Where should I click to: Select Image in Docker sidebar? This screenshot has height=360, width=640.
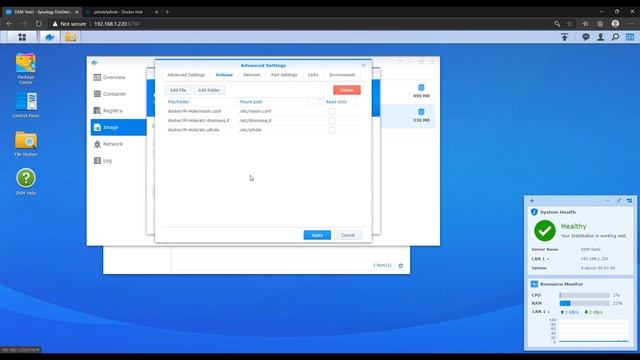coord(118,127)
